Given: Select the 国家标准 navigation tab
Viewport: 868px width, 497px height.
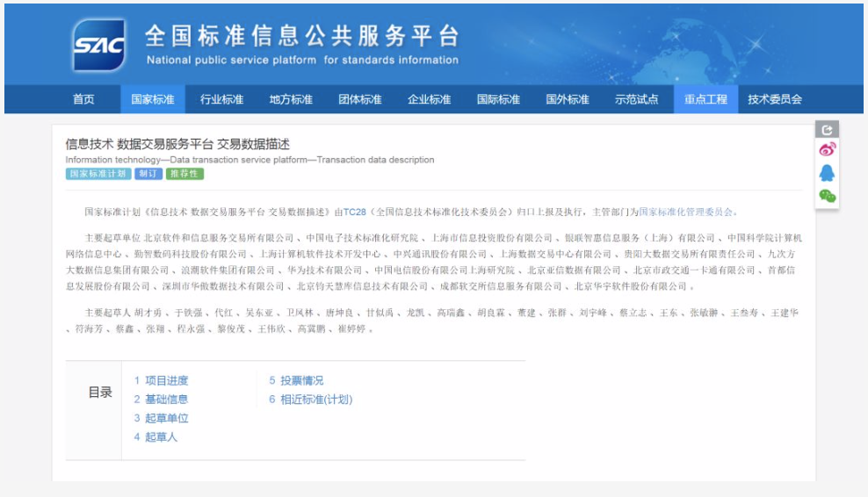Looking at the screenshot, I should point(153,99).
